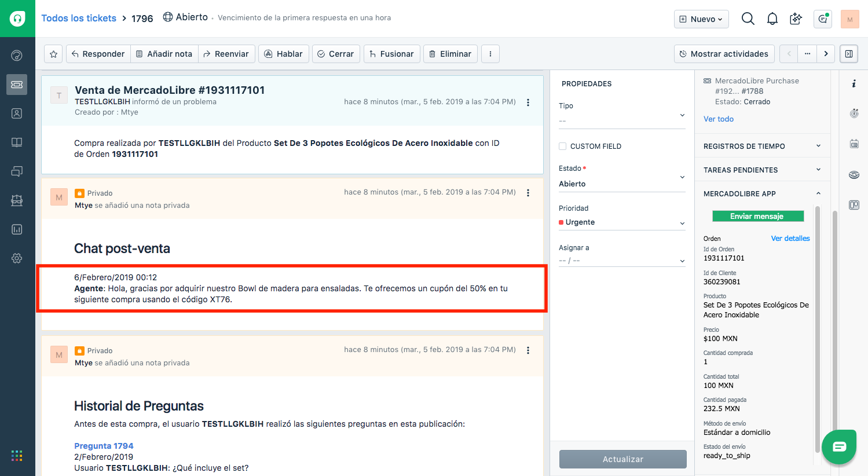This screenshot has height=476, width=868.
Task: Open the notifications bell icon
Action: click(x=772, y=19)
